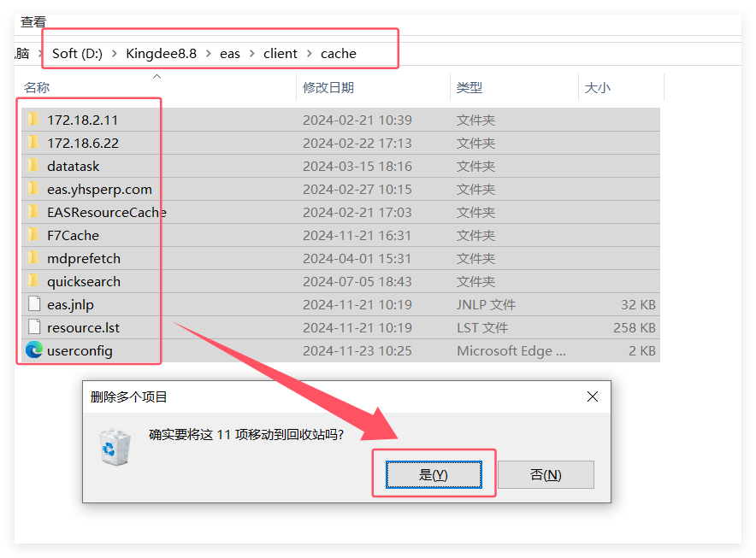Screen dimensions: 756x558
Task: Select the F7Cache name text
Action: 73,236
